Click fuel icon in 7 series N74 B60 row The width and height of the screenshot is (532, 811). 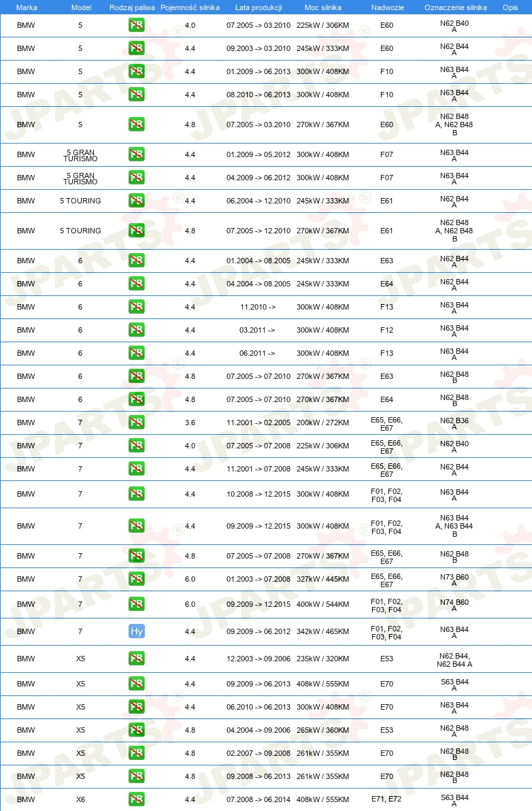click(137, 603)
